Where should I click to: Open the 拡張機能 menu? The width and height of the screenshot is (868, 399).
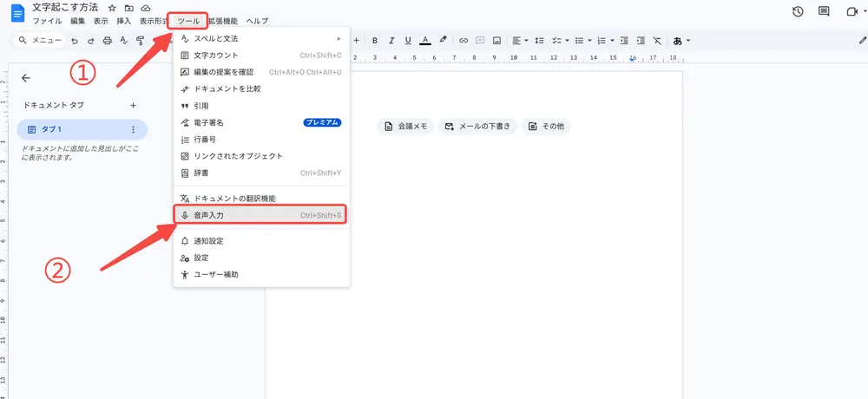pyautogui.click(x=223, y=21)
